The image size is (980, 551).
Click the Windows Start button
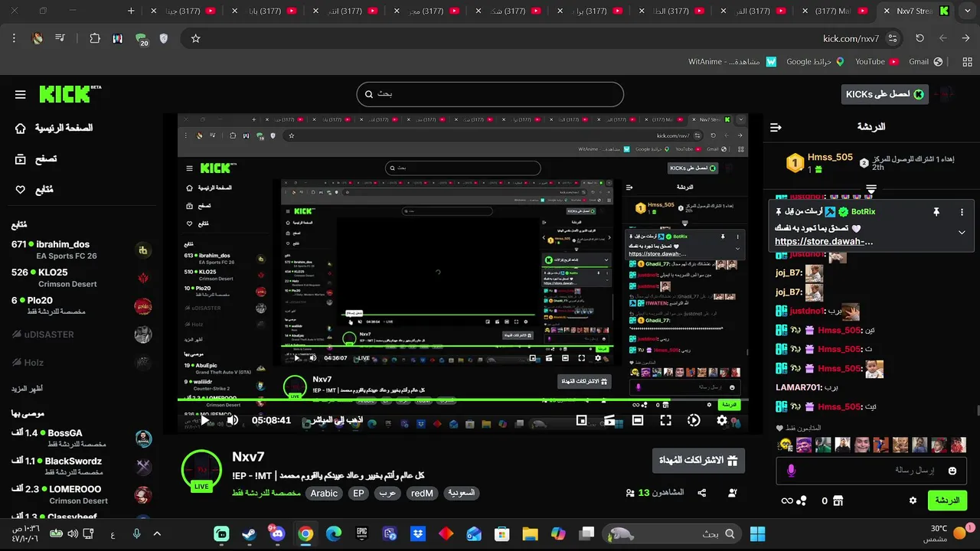coord(758,533)
